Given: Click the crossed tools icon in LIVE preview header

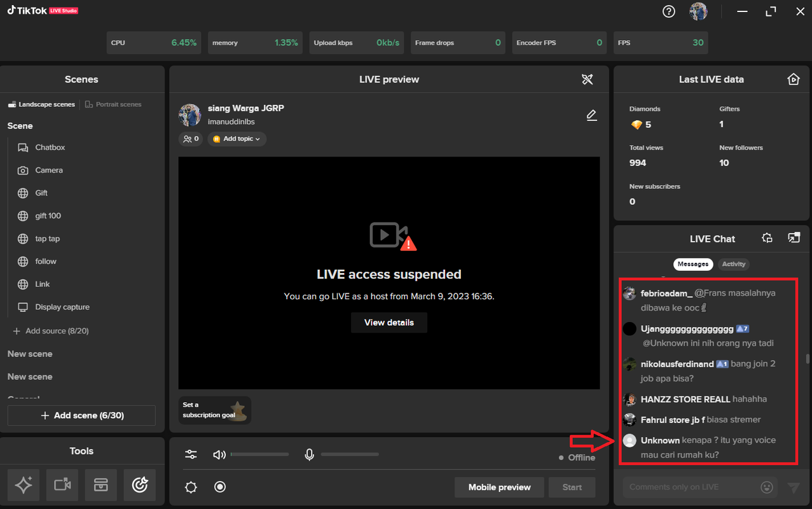Looking at the screenshot, I should click(x=588, y=80).
